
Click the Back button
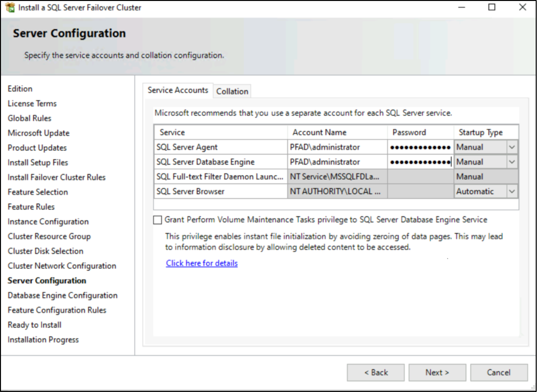pyautogui.click(x=375, y=373)
